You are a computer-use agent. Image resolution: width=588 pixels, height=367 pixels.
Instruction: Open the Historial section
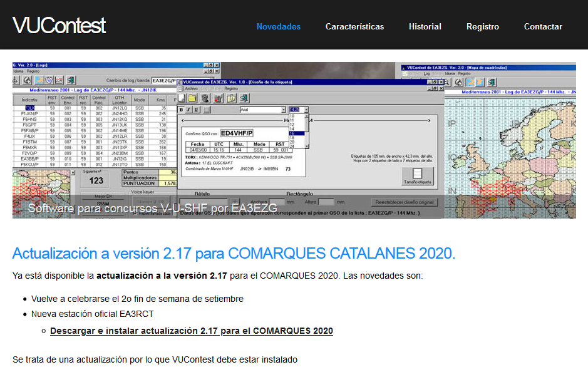pos(425,26)
